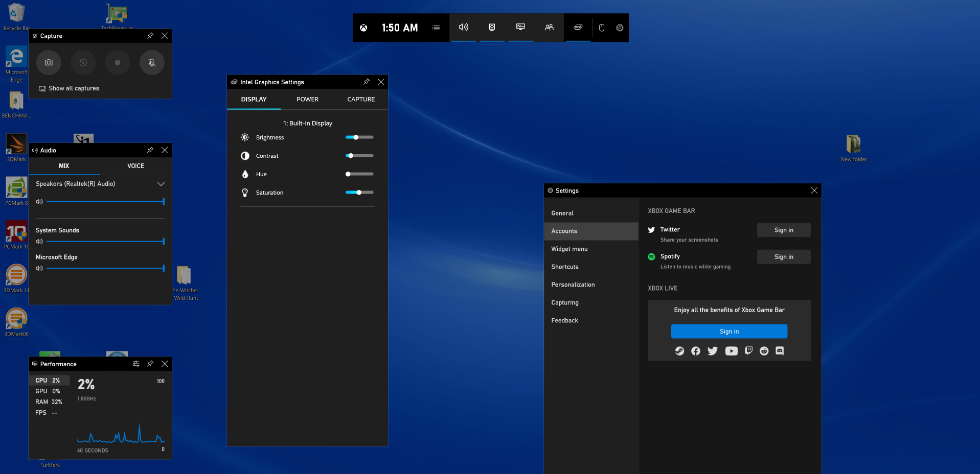Expand the Speakers (Realtek(R) Audio) dropdown
The image size is (980, 474).
(x=161, y=184)
